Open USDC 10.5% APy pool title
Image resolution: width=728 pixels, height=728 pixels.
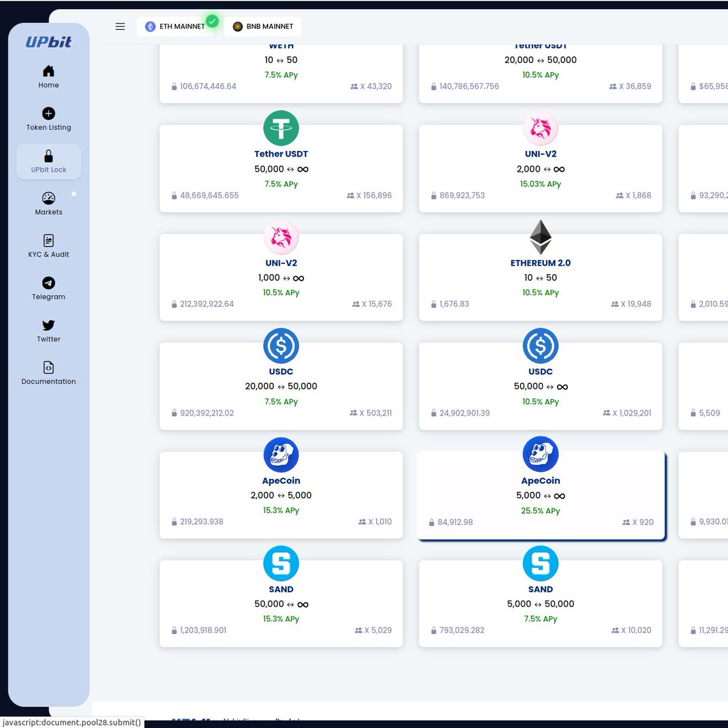541,371
